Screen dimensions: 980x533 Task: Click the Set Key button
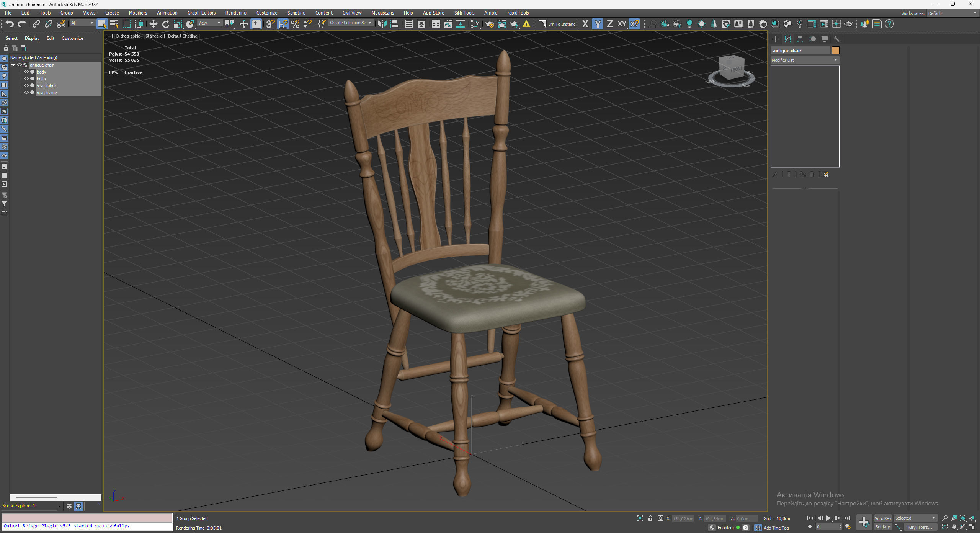click(882, 527)
